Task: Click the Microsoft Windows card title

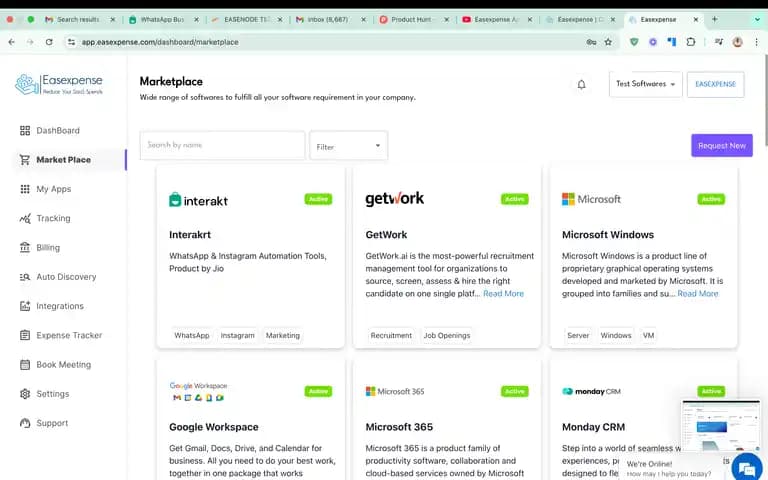Action: (x=608, y=235)
